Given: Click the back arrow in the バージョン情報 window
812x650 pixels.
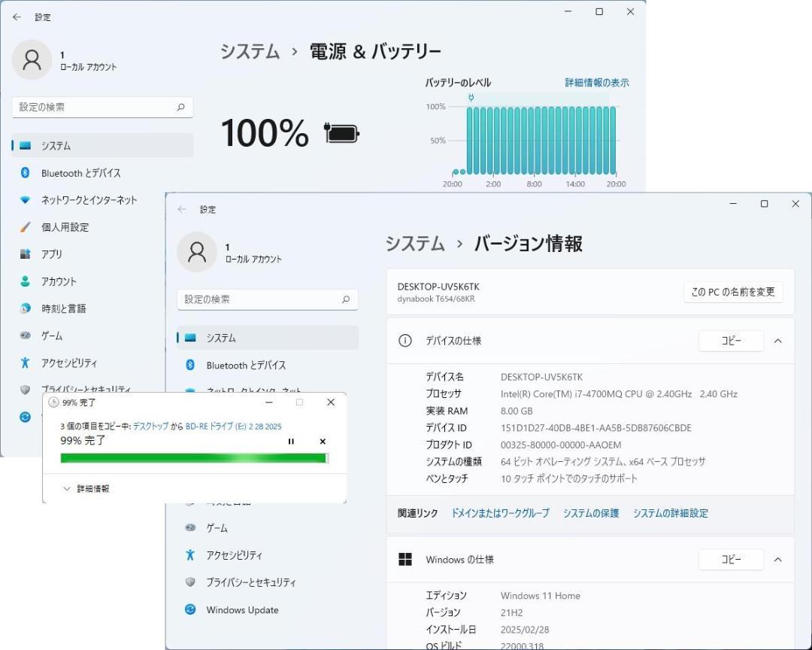Looking at the screenshot, I should pos(182,209).
